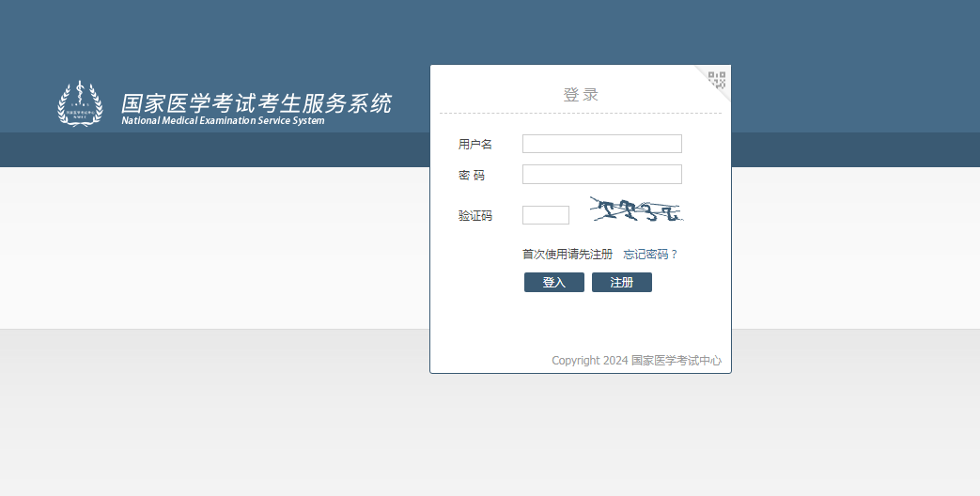Screen dimensions: 980x496
Task: Open the 首次使用请先注册 link
Action: point(567,255)
